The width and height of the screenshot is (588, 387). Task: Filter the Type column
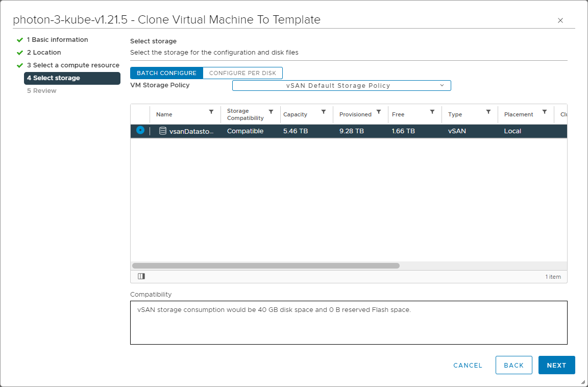488,112
